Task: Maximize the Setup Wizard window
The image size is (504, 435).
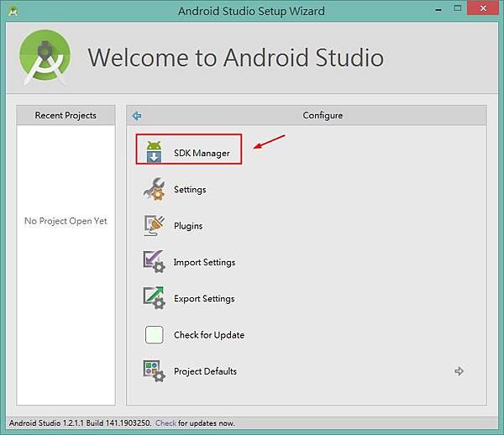Action: point(458,8)
